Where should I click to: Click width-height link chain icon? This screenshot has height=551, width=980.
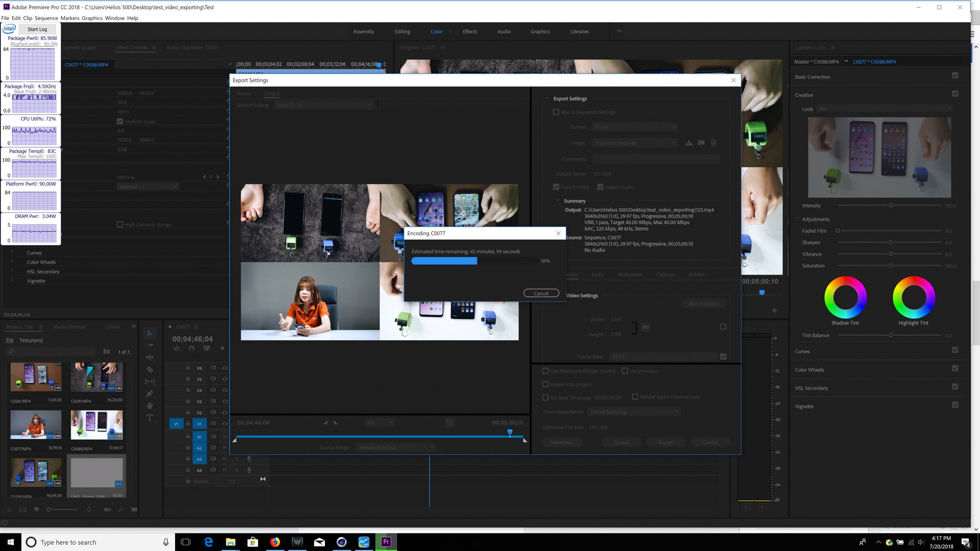[646, 327]
